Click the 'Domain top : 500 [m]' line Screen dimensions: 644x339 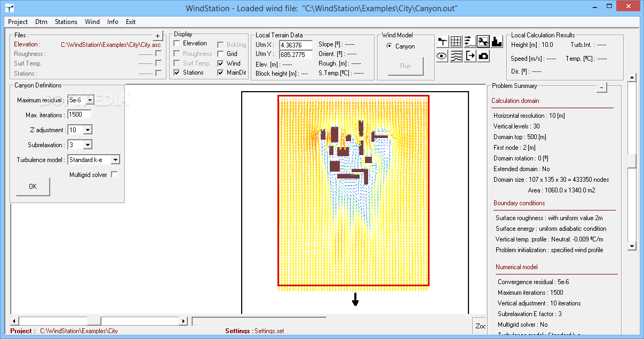point(520,137)
